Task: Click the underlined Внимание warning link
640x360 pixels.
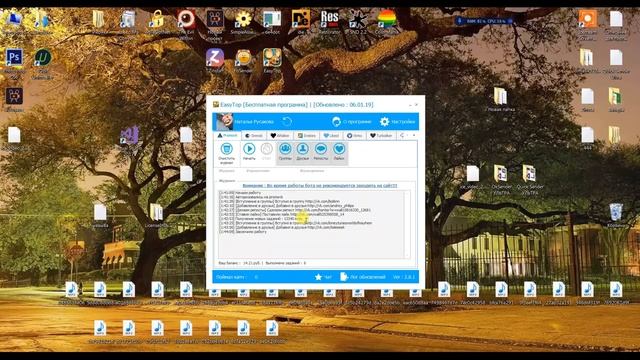Action: coord(320,186)
